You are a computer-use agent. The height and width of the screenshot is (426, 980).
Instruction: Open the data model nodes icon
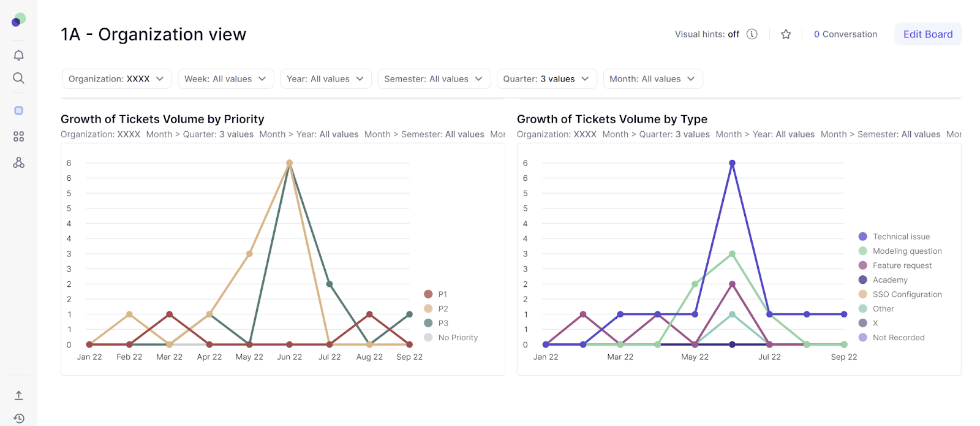click(19, 162)
